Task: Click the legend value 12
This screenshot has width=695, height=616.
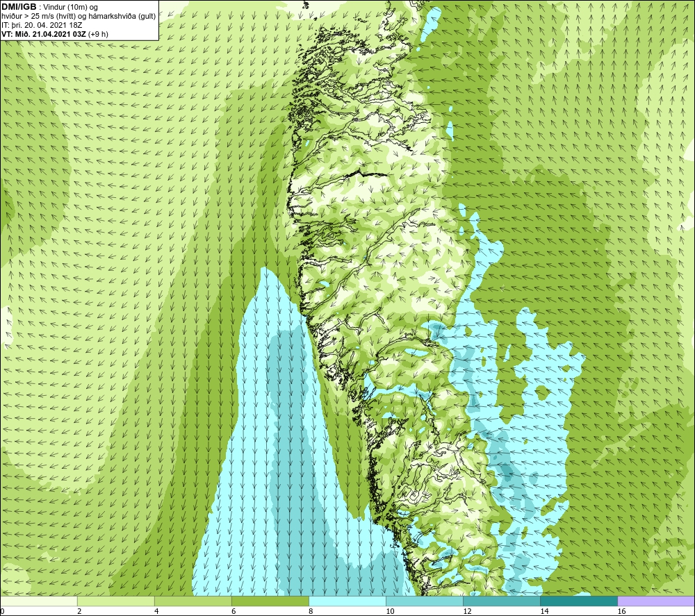Action: pyautogui.click(x=467, y=611)
